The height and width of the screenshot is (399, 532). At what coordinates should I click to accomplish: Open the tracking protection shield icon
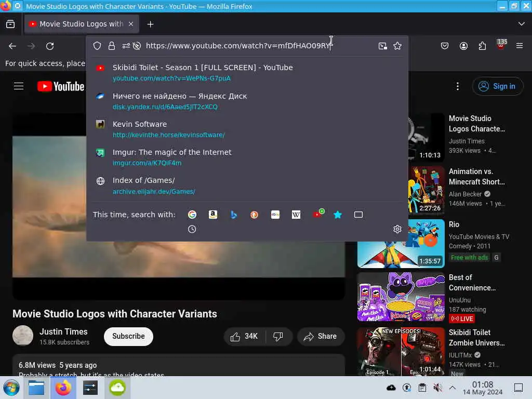click(97, 46)
